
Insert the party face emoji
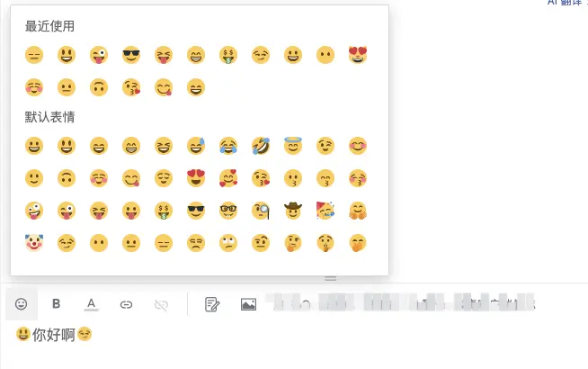coord(325,211)
